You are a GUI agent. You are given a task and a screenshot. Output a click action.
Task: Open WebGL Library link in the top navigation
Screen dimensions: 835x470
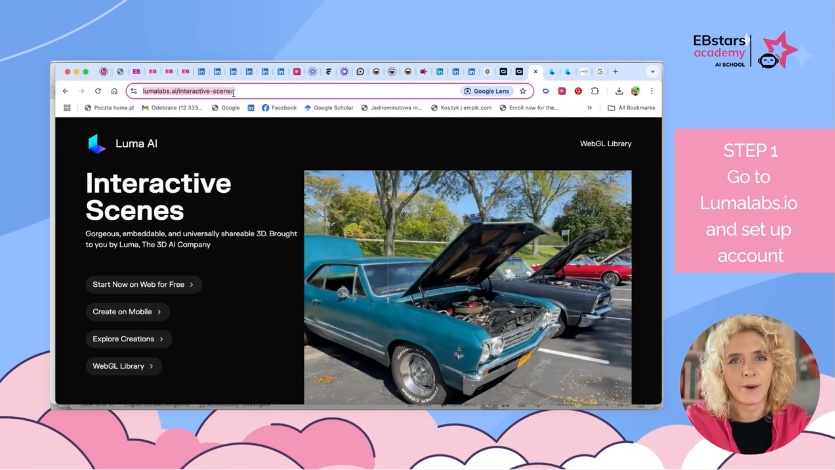pyautogui.click(x=605, y=144)
